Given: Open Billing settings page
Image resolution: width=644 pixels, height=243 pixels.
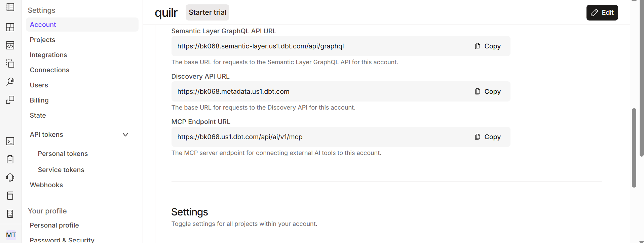Looking at the screenshot, I should click(x=39, y=100).
